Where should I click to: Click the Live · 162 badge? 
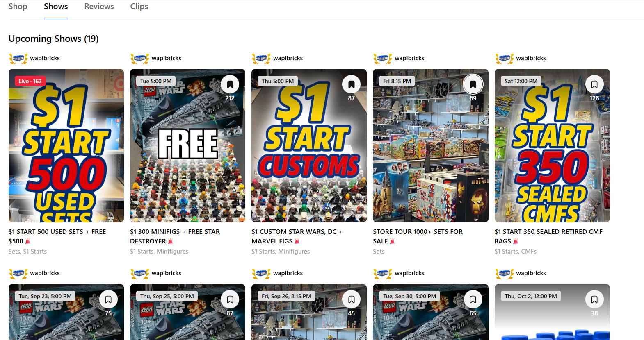[30, 81]
